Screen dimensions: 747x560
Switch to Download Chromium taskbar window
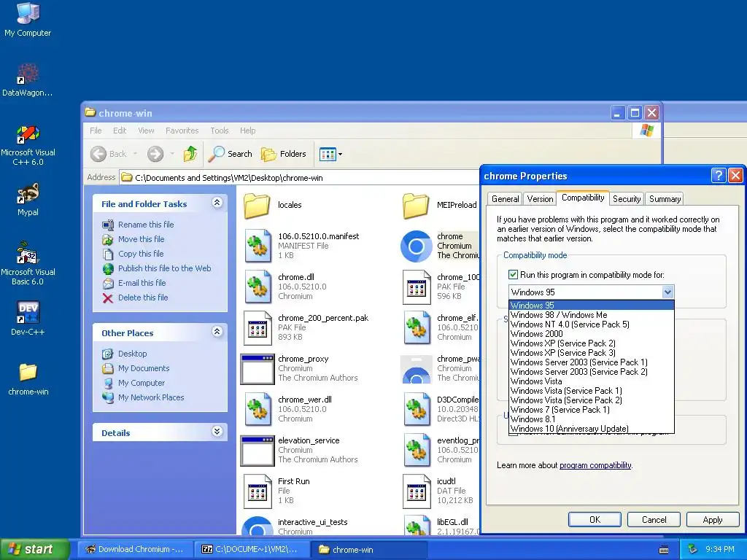pyautogui.click(x=135, y=549)
